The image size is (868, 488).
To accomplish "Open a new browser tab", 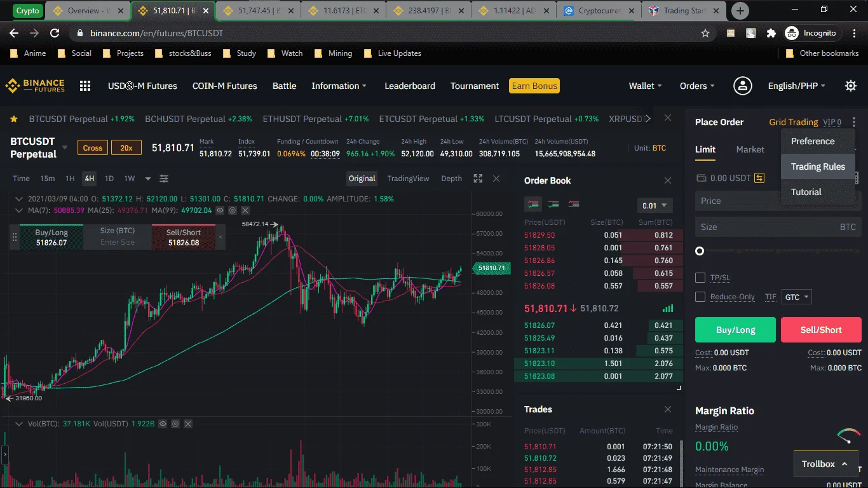I will point(740,10).
